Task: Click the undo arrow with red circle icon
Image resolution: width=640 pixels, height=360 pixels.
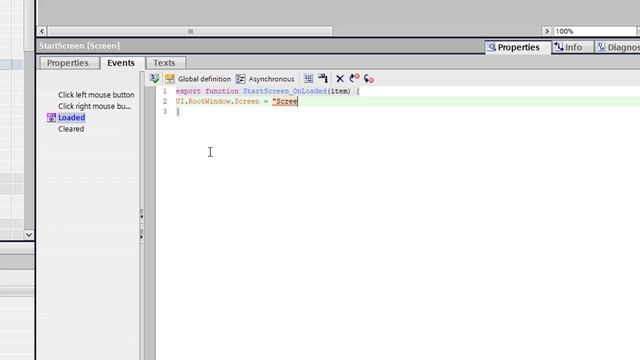Action: [354, 78]
